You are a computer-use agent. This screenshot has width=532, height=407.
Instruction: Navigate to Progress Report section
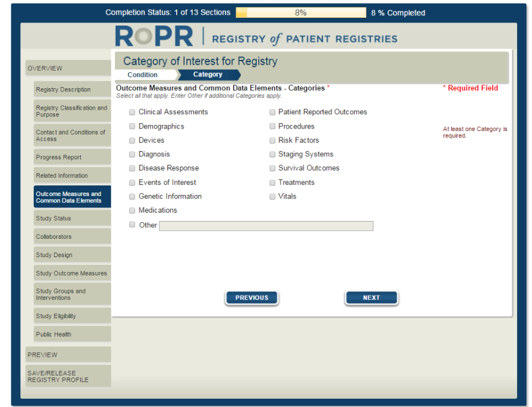click(x=72, y=157)
